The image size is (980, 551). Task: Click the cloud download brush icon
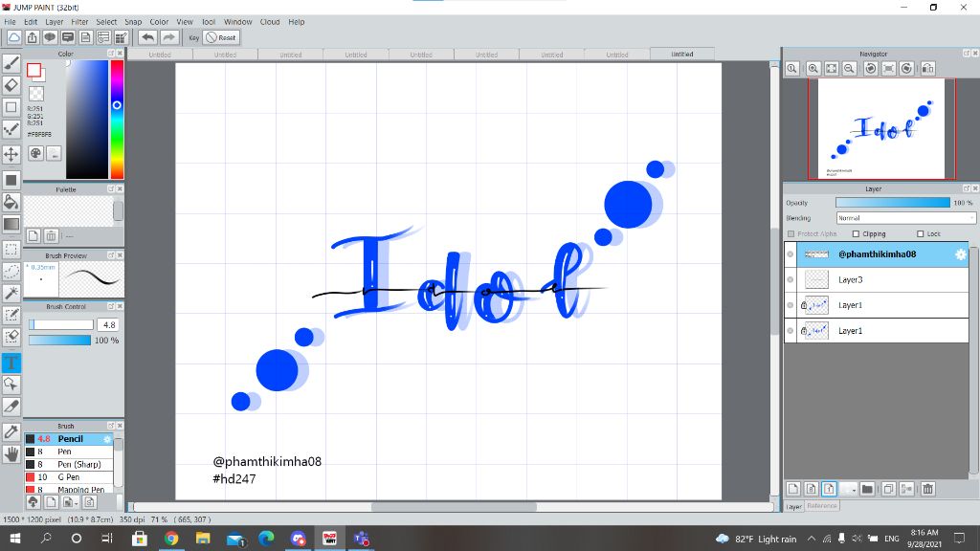[33, 501]
